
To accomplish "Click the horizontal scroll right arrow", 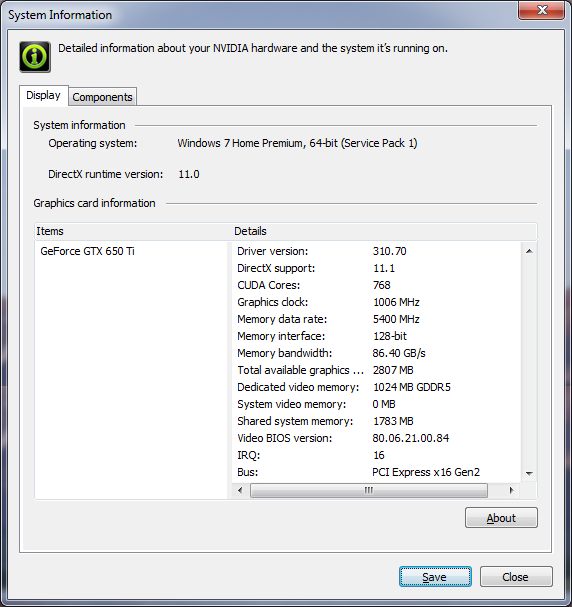I will point(512,490).
